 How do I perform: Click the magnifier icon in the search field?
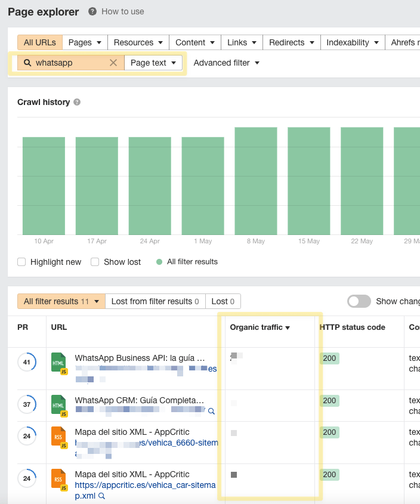(27, 63)
